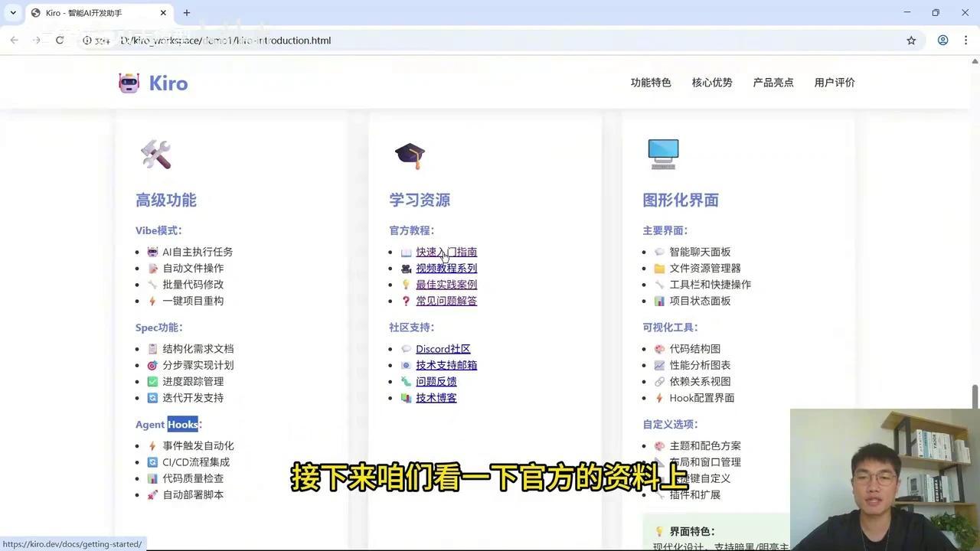Click the 性能分析图表 list item
This screenshot has width=980, height=551.
(700, 365)
